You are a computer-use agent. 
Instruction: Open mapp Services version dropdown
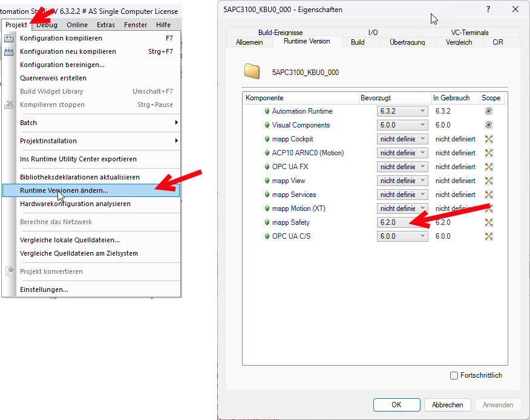click(x=402, y=195)
